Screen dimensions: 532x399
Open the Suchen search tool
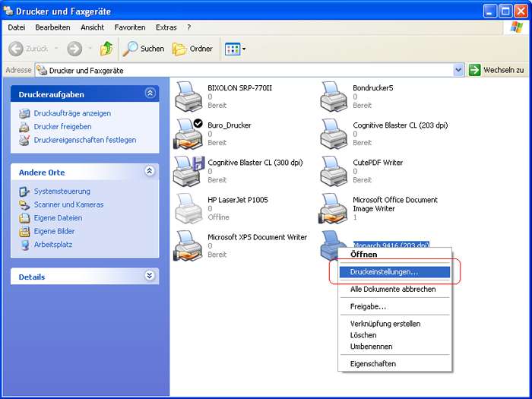point(143,49)
